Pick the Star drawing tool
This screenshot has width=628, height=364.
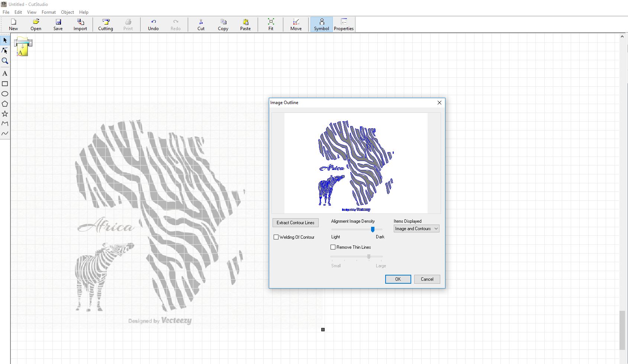5,114
